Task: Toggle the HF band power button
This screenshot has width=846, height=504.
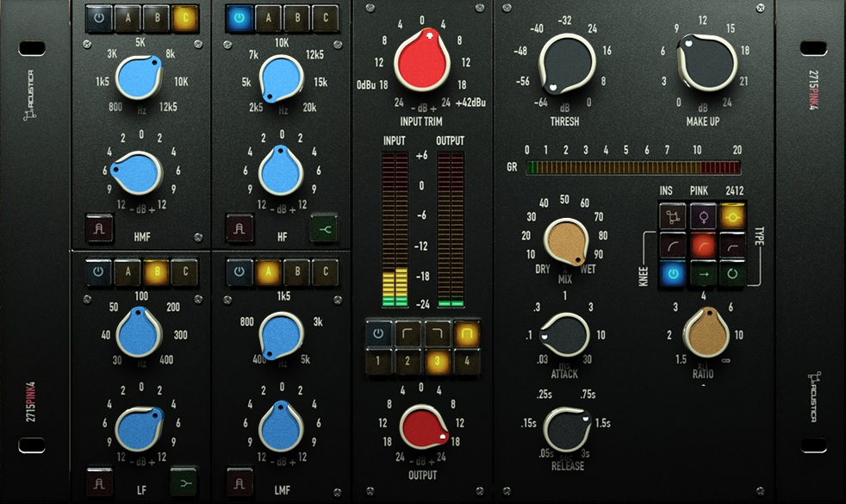Action: pos(239,18)
